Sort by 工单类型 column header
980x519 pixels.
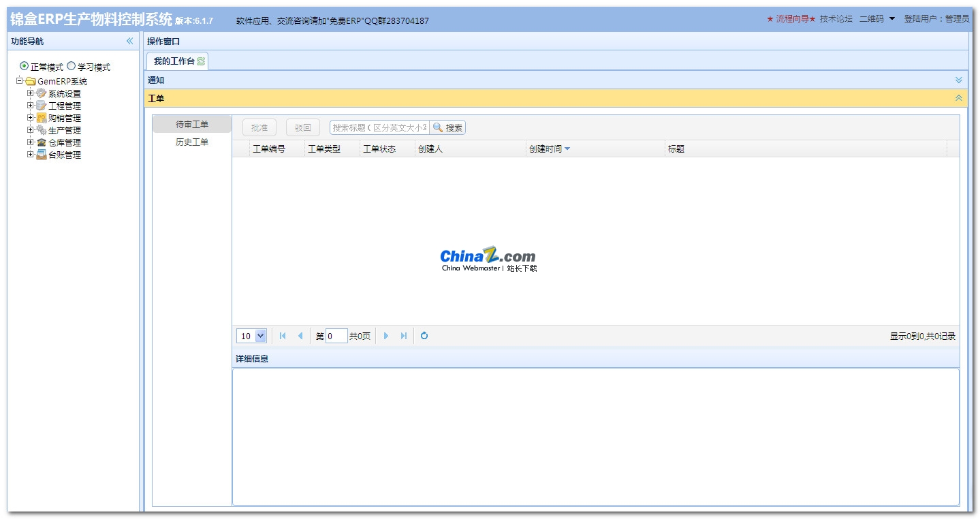332,148
